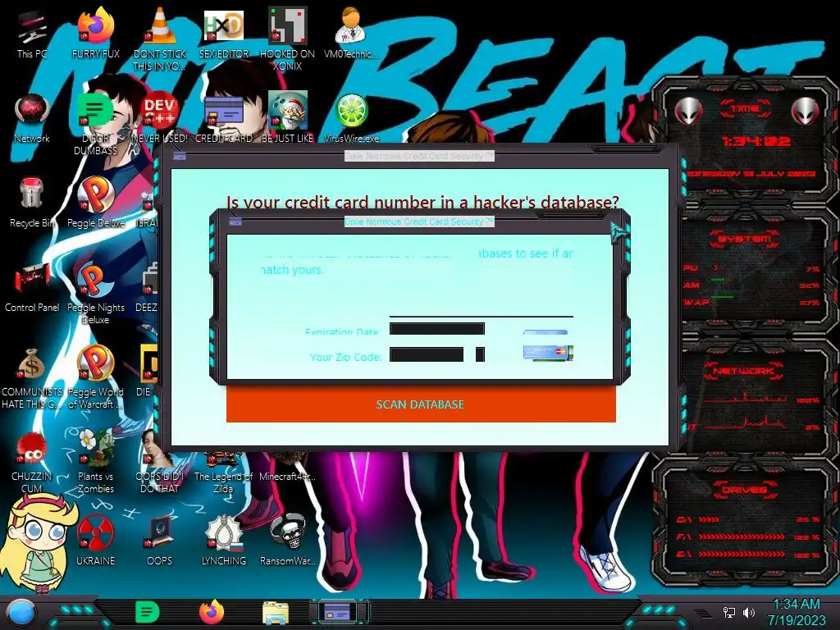The width and height of the screenshot is (840, 630).
Task: Click the volume speaker tray icon
Action: 748,612
